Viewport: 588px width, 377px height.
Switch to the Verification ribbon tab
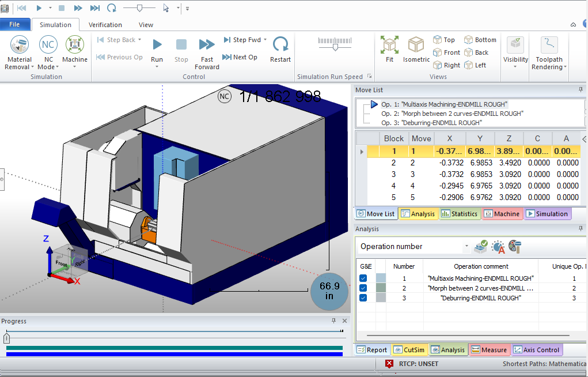[x=105, y=24]
